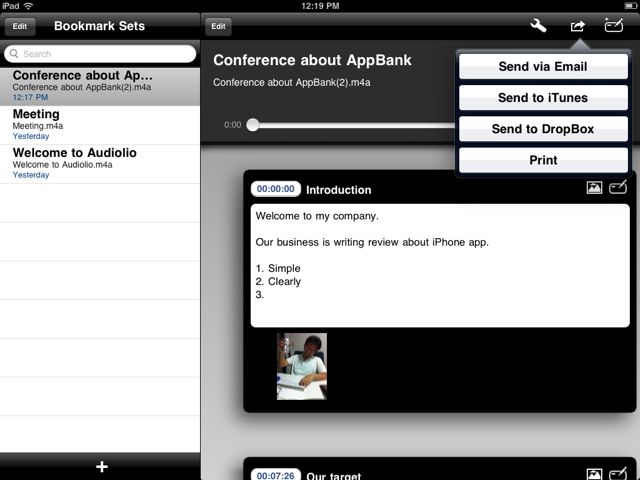Viewport: 640px width, 480px height.
Task: Choose Print from share menu
Action: coord(543,160)
